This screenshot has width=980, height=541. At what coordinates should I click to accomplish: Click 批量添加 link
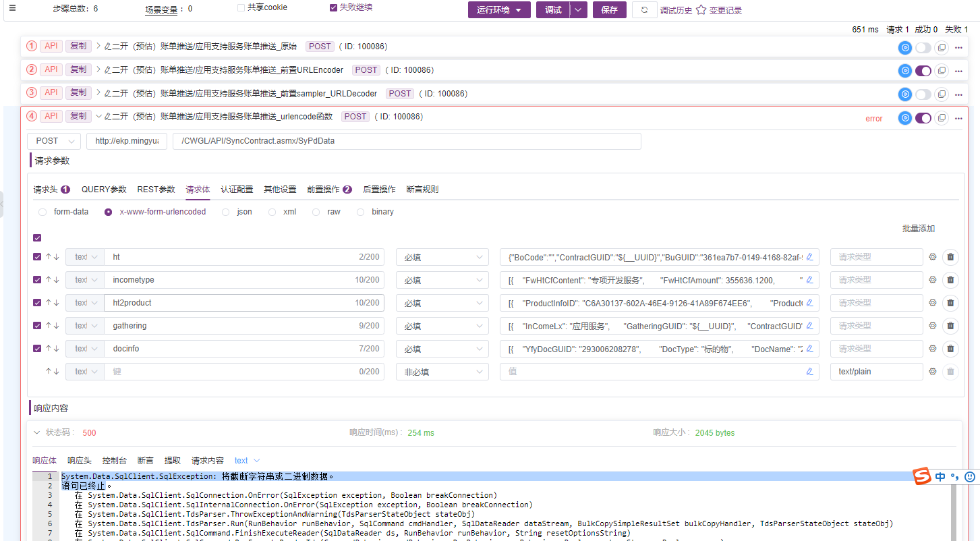pos(919,229)
